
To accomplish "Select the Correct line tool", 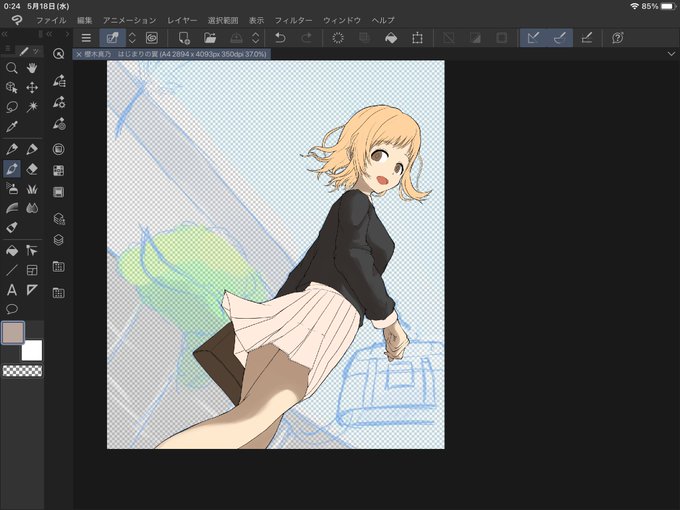I will 12,227.
